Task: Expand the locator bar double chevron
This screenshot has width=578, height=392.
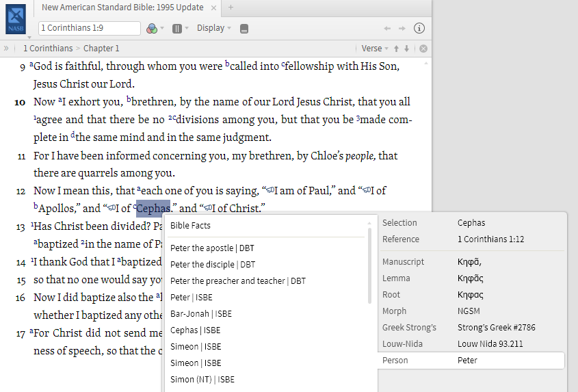Action: click(x=6, y=49)
